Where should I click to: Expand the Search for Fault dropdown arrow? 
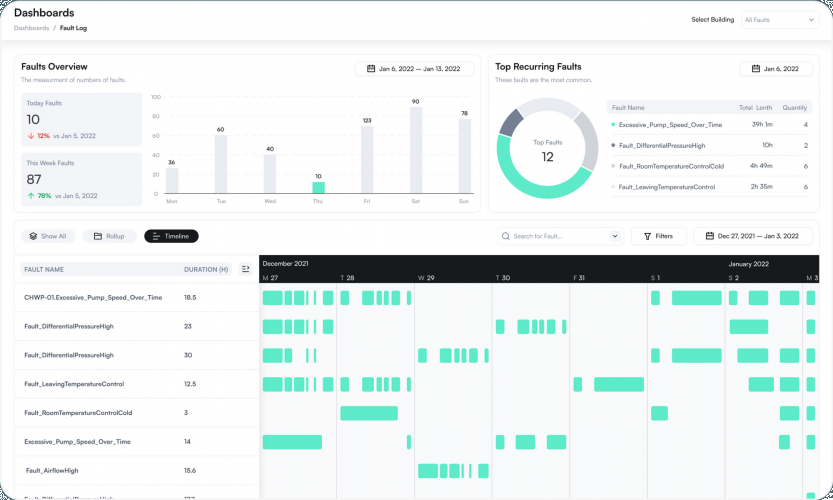pos(615,236)
